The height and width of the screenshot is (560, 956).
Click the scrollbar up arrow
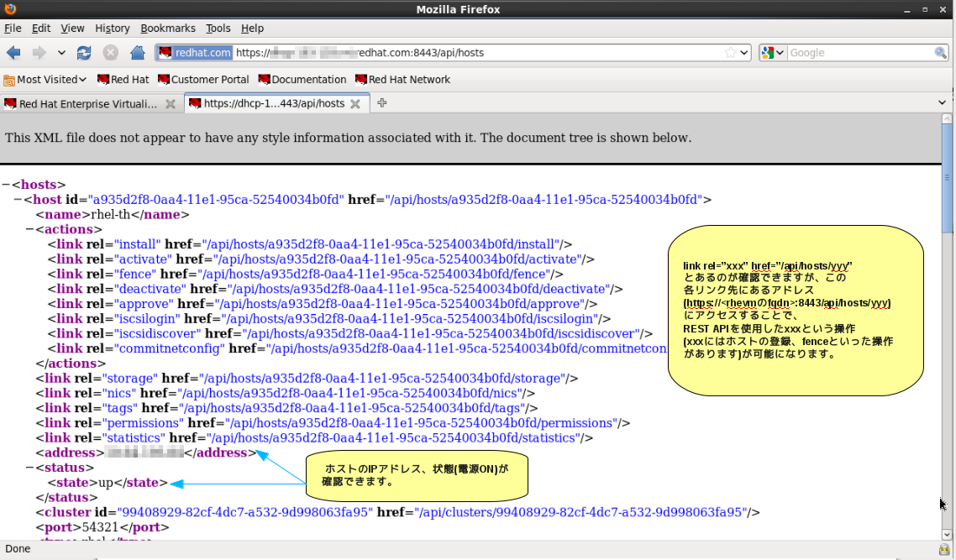pos(947,119)
